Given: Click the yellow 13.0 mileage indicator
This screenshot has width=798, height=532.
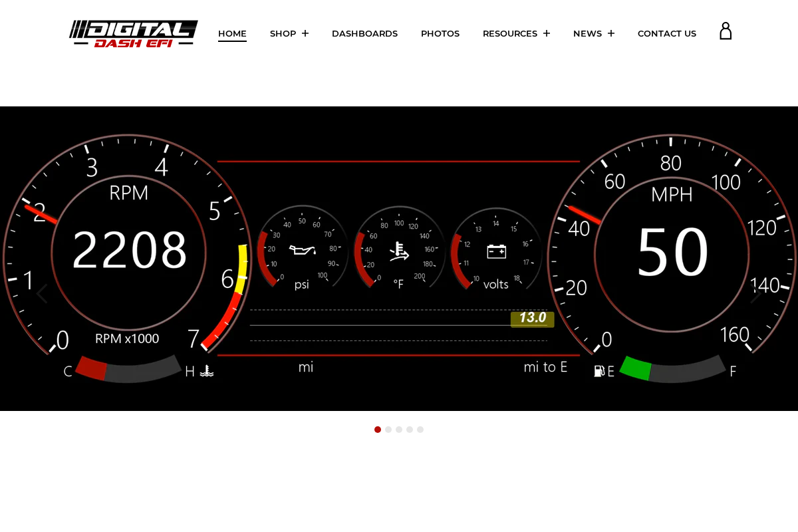Looking at the screenshot, I should pyautogui.click(x=532, y=319).
